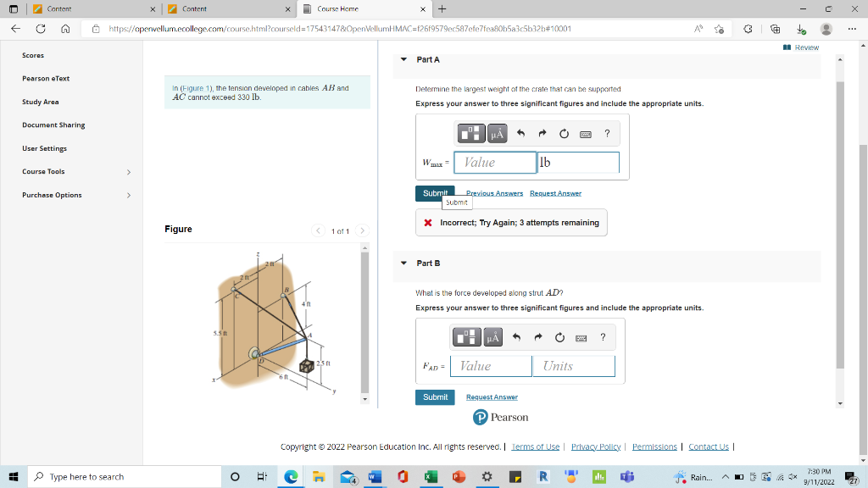Viewport: 868px width, 488px height.
Task: Reset the Part A answer field
Action: pos(564,133)
